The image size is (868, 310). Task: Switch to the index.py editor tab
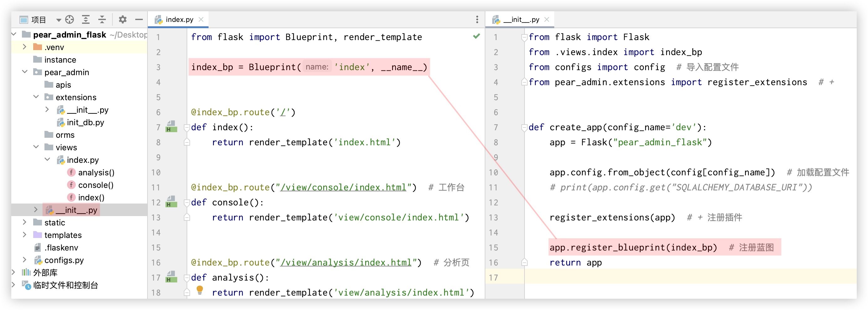tap(179, 19)
